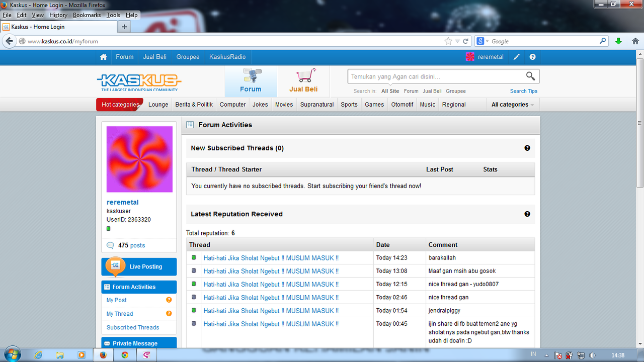644x362 pixels.
Task: Click the pencil edit icon in navbar
Action: pyautogui.click(x=517, y=57)
